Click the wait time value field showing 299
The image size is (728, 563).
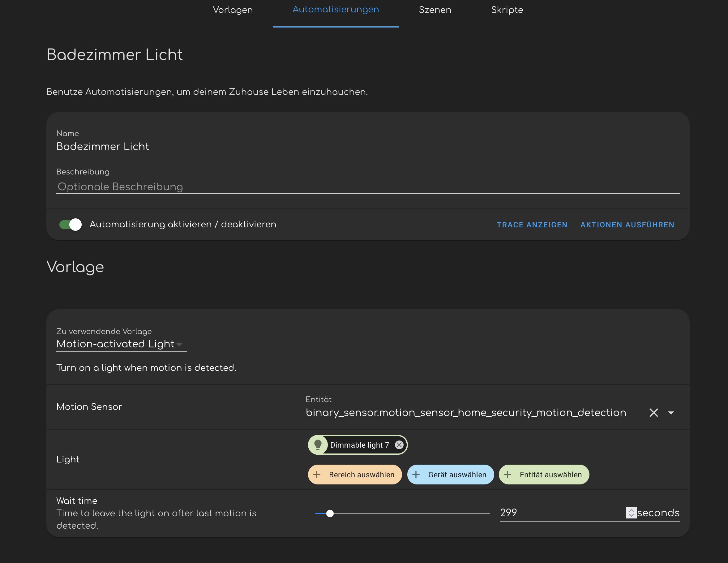pos(560,513)
